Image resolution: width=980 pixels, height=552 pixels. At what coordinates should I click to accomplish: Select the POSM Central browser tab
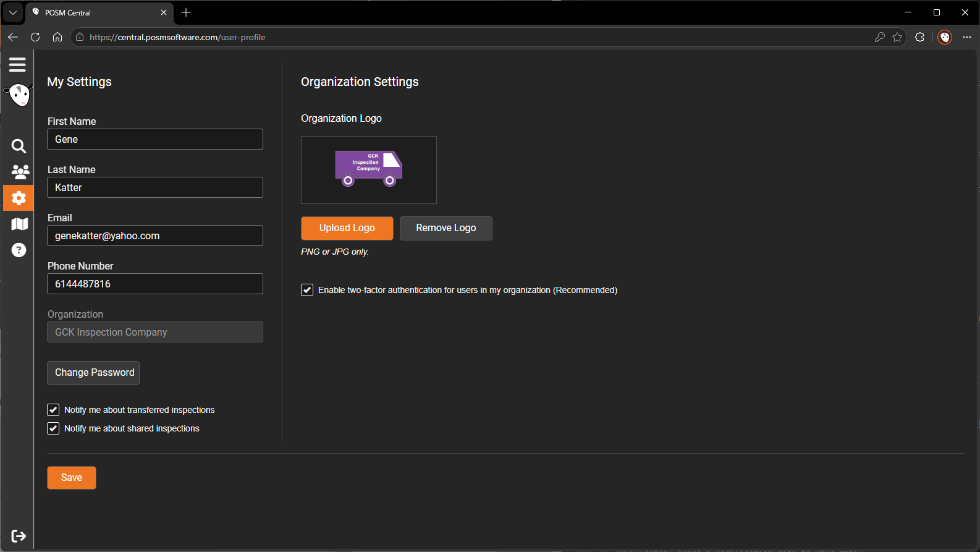[x=100, y=12]
